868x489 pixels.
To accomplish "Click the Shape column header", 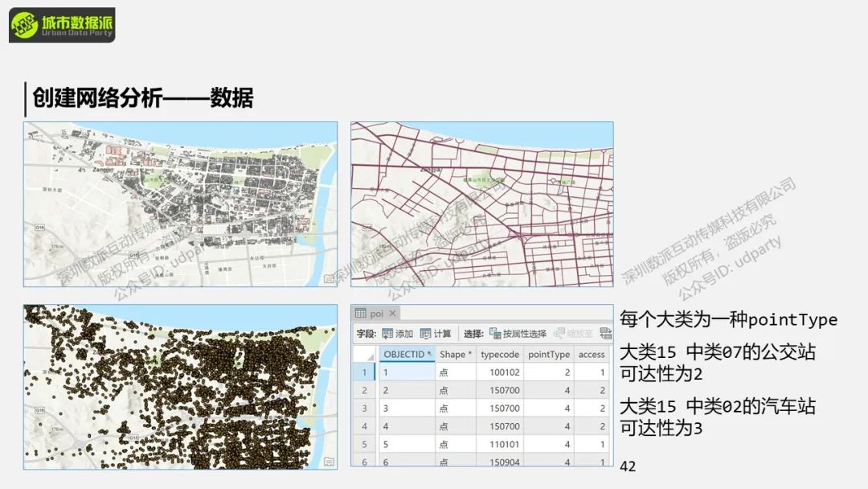I will click(x=456, y=355).
